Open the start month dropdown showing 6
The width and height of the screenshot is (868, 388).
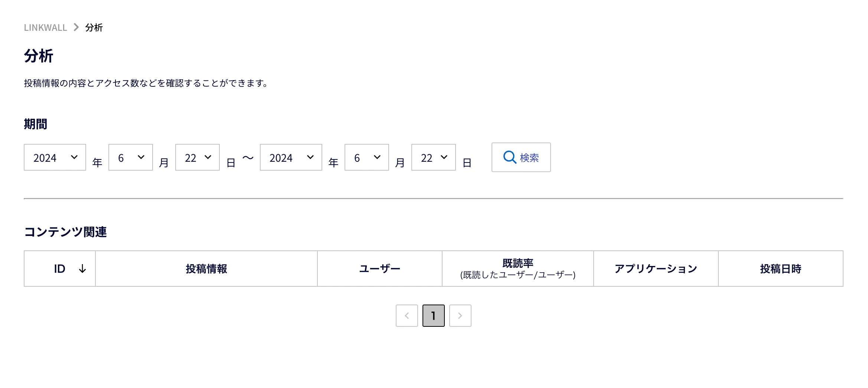pyautogui.click(x=131, y=157)
